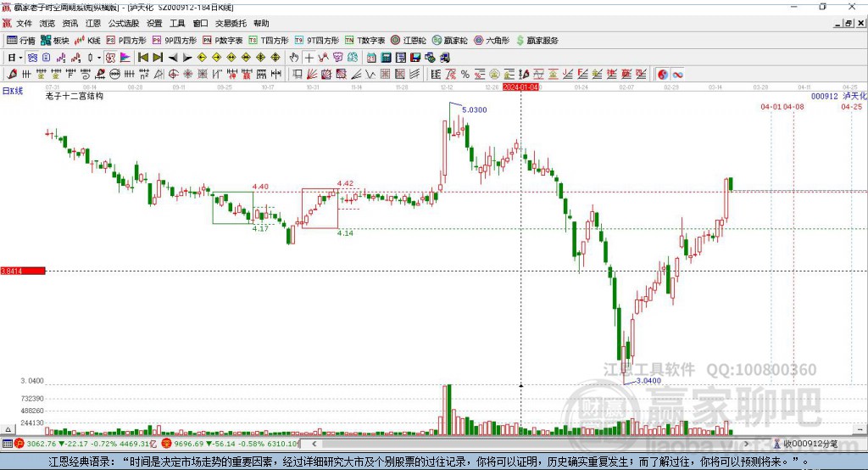Toggle the infinity loop icon
The image size is (868, 470).
coord(677,75)
